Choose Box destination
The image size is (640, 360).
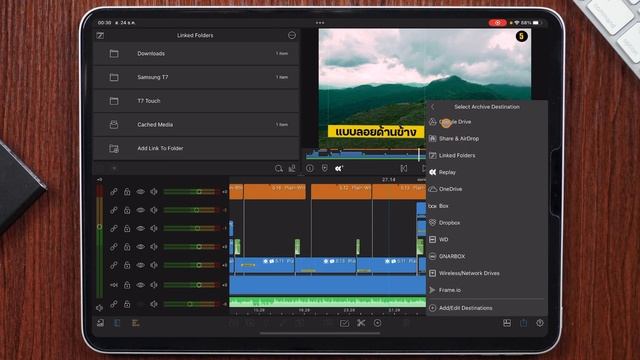click(x=486, y=206)
